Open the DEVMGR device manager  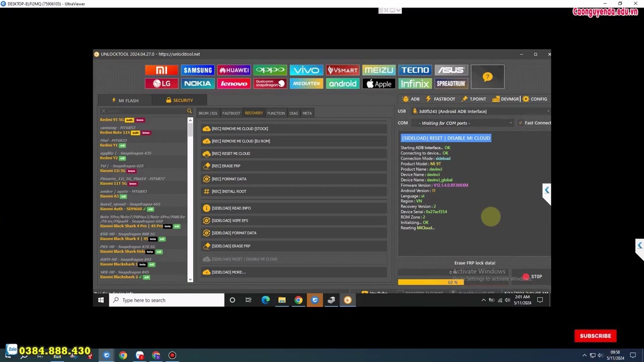click(x=506, y=99)
